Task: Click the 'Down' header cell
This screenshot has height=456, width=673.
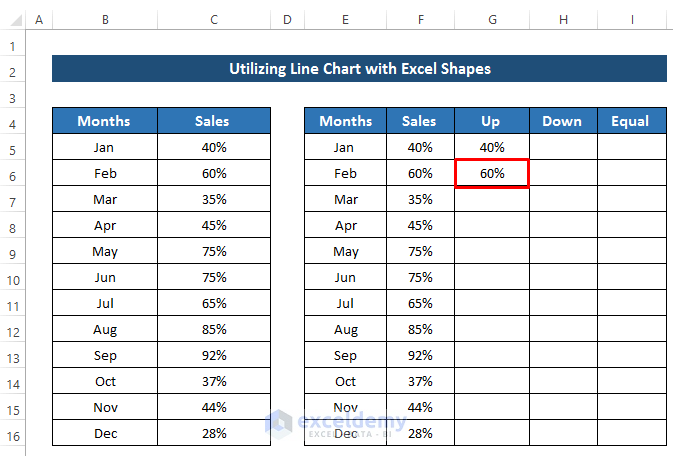Action: tap(562, 121)
